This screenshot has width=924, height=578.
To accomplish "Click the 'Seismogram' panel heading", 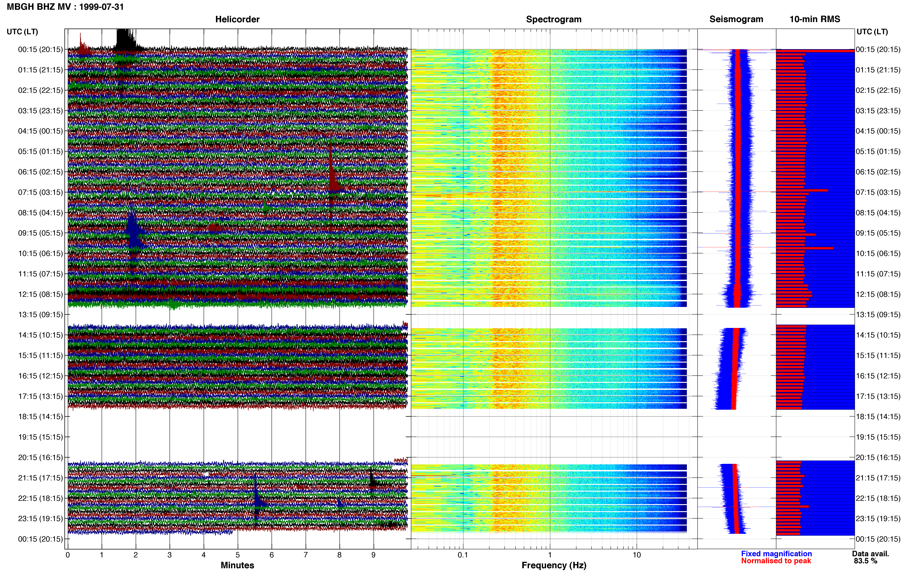I will pyautogui.click(x=736, y=19).
